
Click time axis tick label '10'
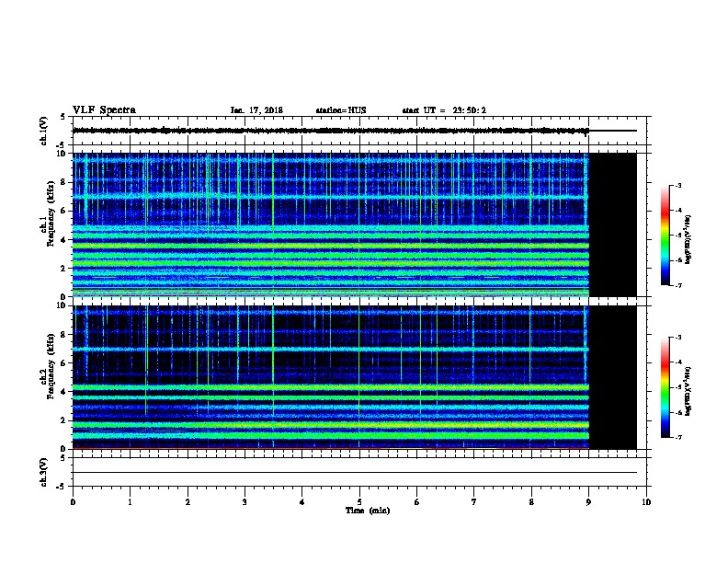(x=646, y=501)
